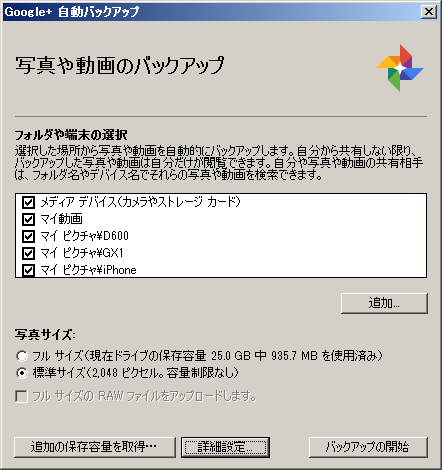This screenshot has height=470, width=442.
Task: Toggle the マイ動画 checkbox
Action: tap(28, 219)
